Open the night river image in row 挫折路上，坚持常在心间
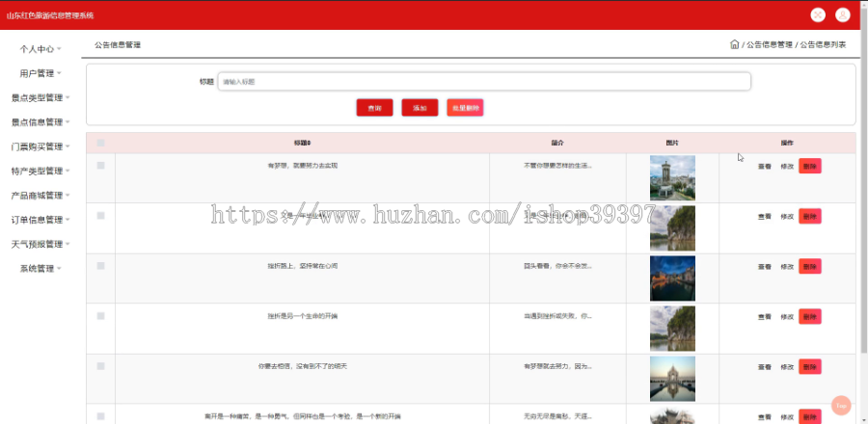The image size is (868, 424). pyautogui.click(x=672, y=278)
